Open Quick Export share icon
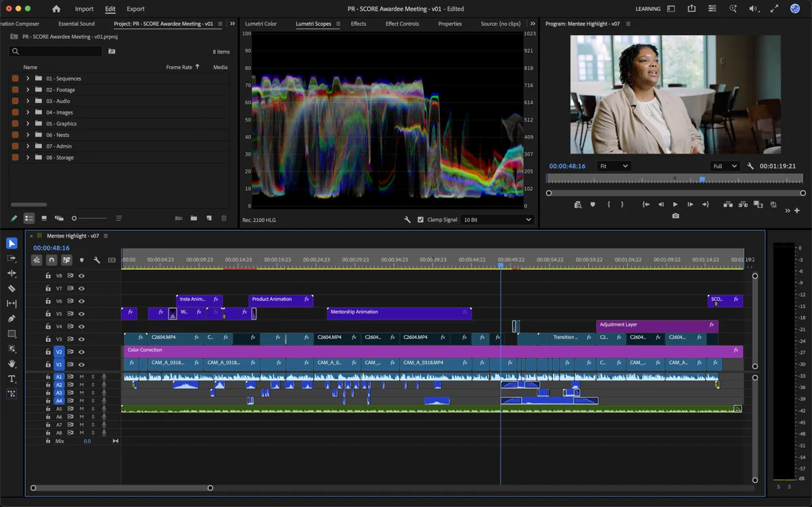Image resolution: width=812 pixels, height=507 pixels. click(x=692, y=9)
